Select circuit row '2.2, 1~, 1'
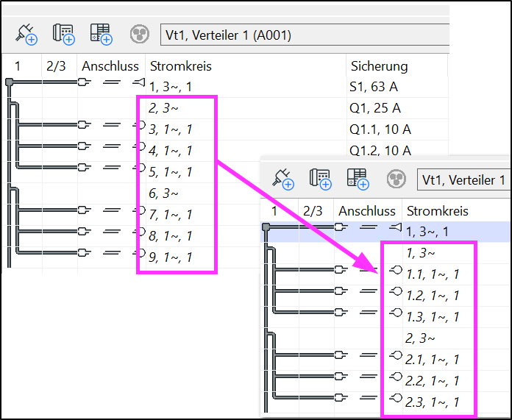512x420 pixels. click(x=433, y=381)
